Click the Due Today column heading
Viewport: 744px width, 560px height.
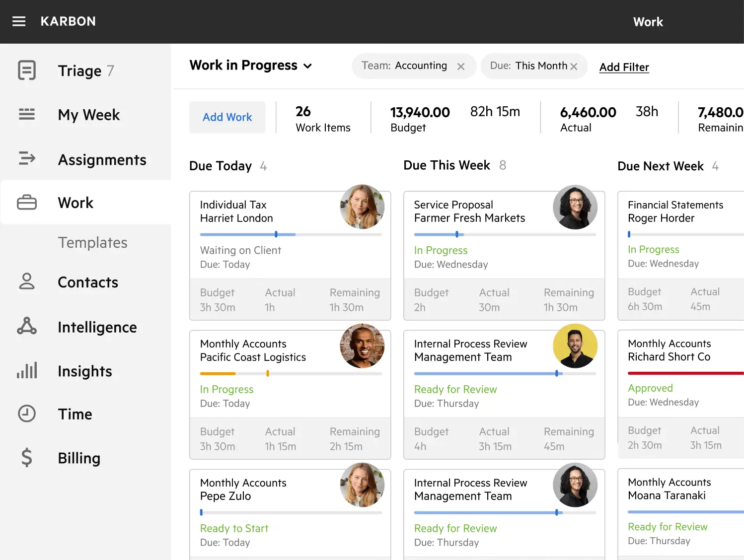tap(221, 166)
